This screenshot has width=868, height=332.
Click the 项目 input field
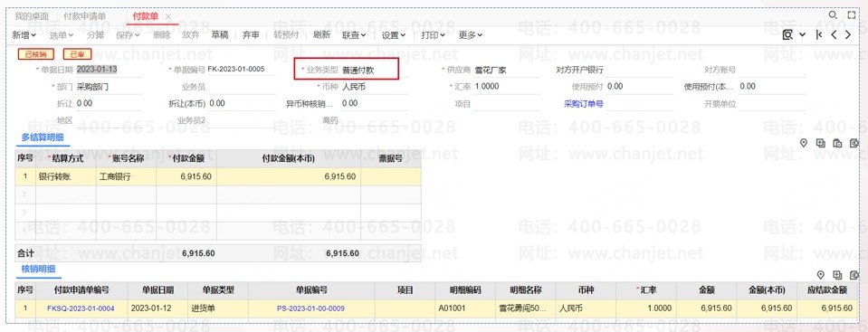[x=507, y=103]
